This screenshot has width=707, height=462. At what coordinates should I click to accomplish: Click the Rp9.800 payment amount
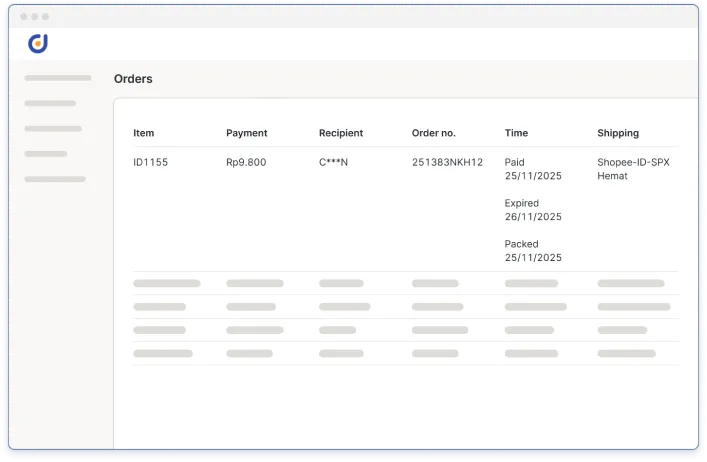pyautogui.click(x=246, y=162)
